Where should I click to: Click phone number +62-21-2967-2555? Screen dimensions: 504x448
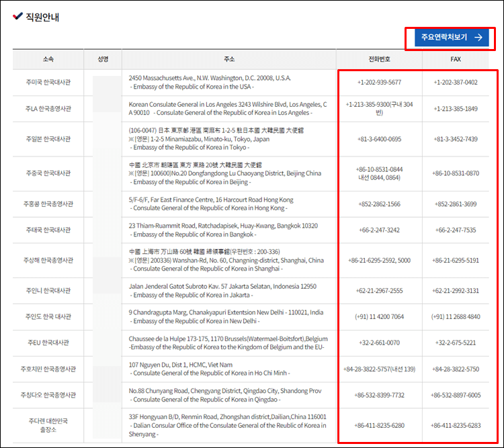pos(379,291)
